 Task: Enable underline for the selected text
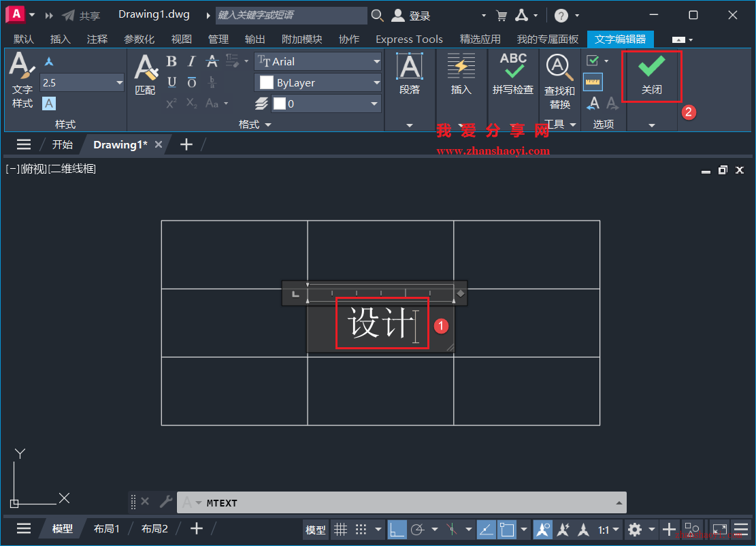(x=171, y=82)
